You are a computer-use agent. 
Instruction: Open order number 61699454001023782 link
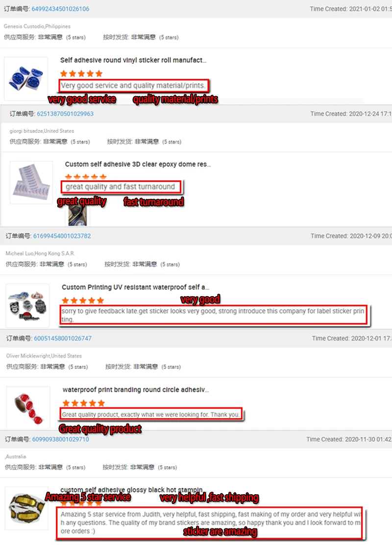click(62, 236)
